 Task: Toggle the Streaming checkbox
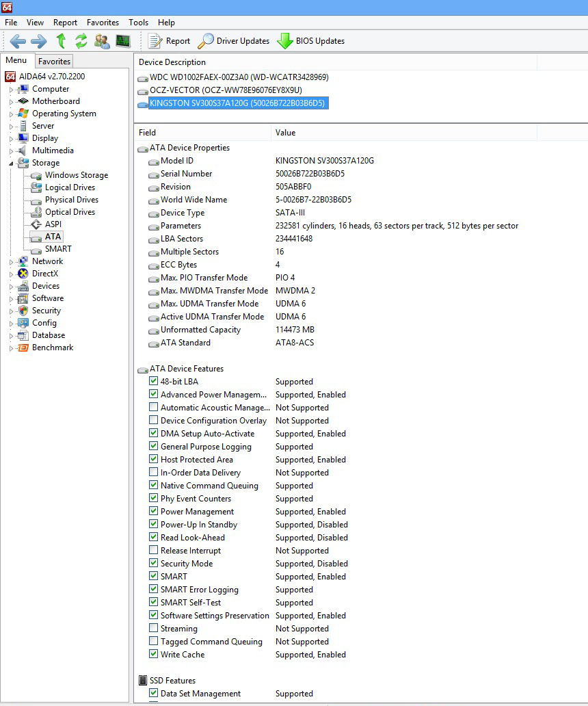coord(153,627)
